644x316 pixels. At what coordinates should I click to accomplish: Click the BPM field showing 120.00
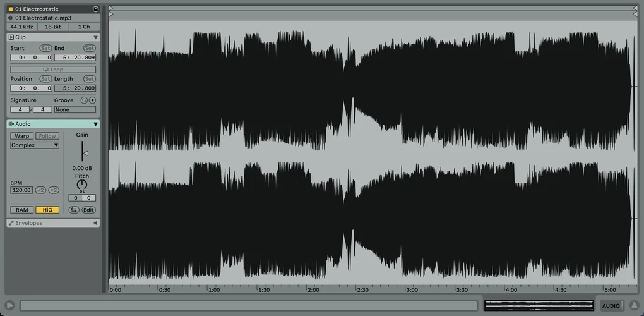21,190
